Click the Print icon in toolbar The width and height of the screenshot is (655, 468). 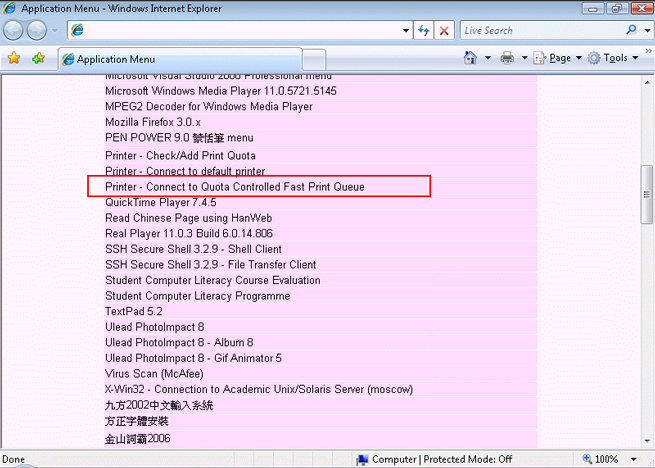coord(507,58)
